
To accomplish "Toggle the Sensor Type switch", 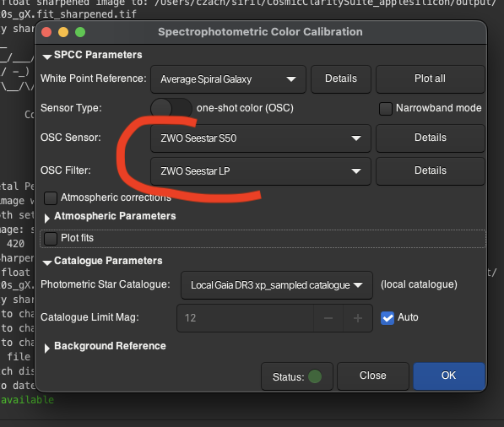I will tap(171, 108).
